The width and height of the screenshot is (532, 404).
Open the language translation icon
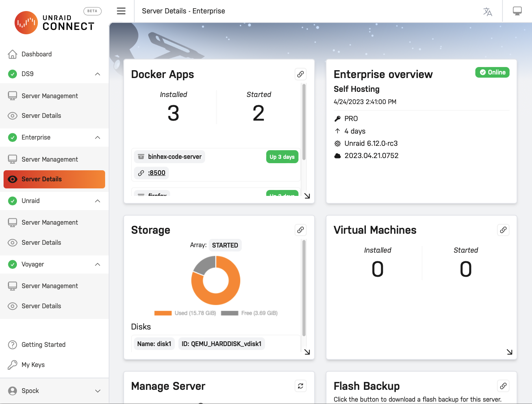(x=488, y=11)
